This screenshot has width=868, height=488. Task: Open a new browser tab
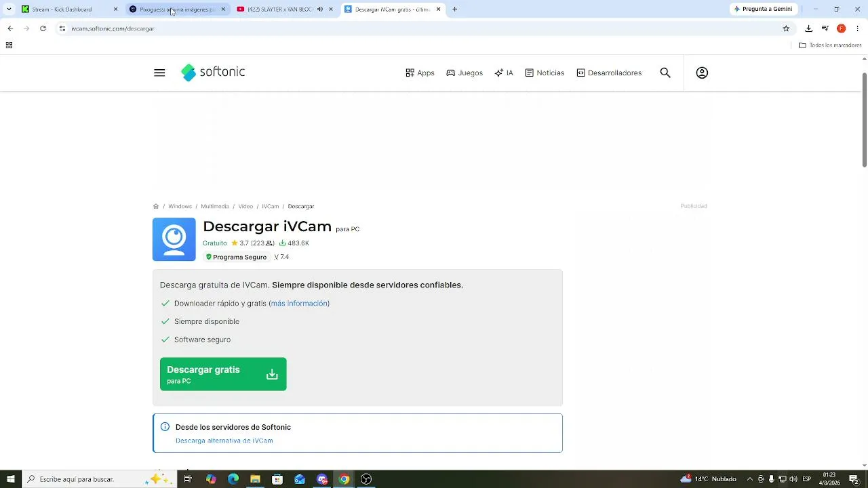click(455, 9)
